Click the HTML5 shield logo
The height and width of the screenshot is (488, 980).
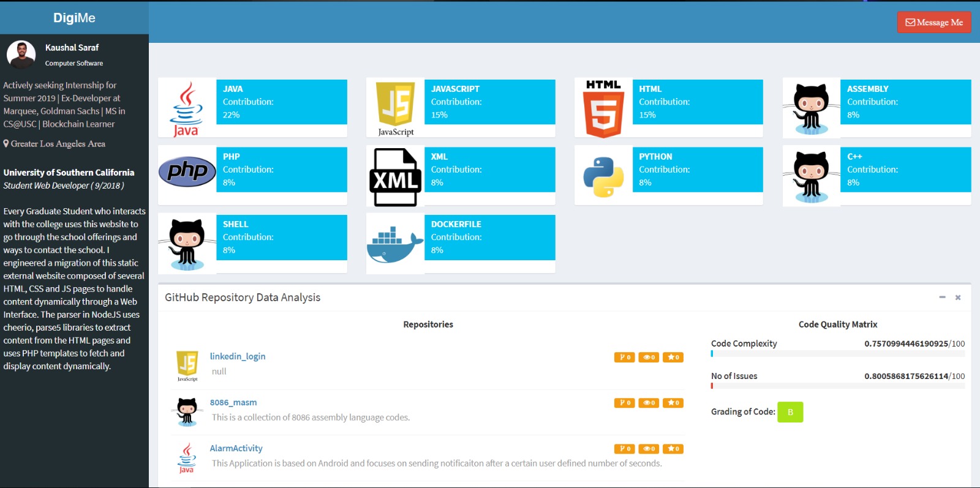click(x=603, y=109)
